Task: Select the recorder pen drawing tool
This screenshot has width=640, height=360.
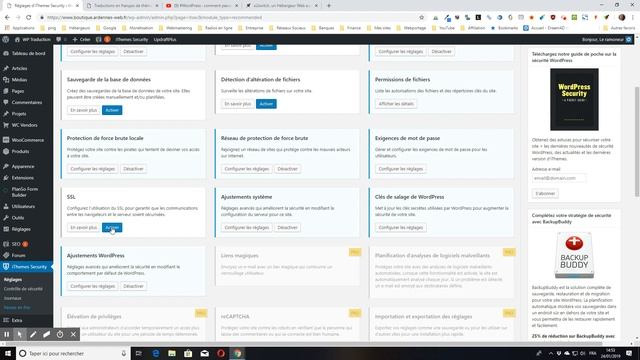Action: click(33, 334)
